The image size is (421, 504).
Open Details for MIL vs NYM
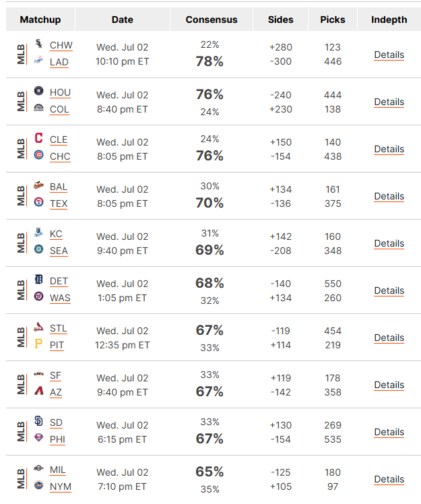(x=389, y=479)
